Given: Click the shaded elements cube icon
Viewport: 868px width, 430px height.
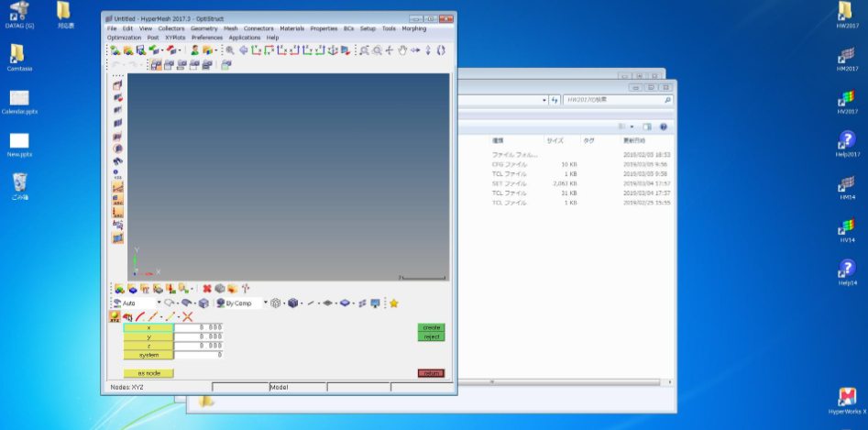Looking at the screenshot, I should click(x=292, y=303).
